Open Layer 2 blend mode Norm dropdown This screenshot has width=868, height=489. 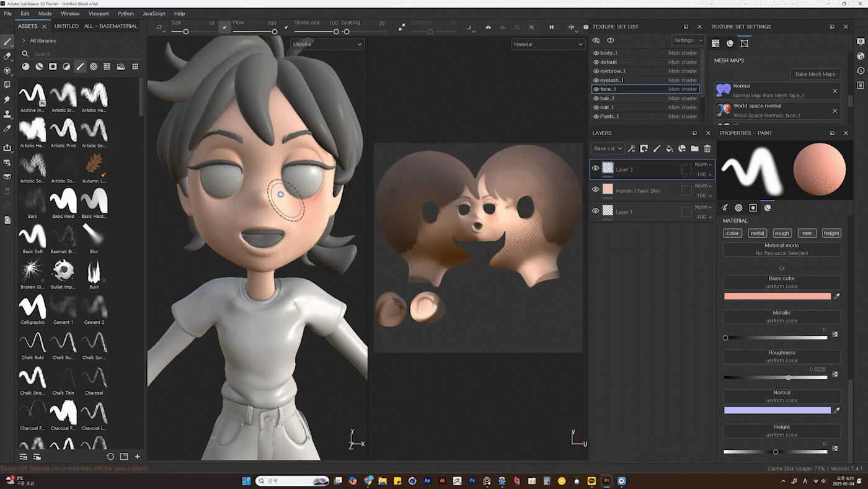[x=703, y=164]
